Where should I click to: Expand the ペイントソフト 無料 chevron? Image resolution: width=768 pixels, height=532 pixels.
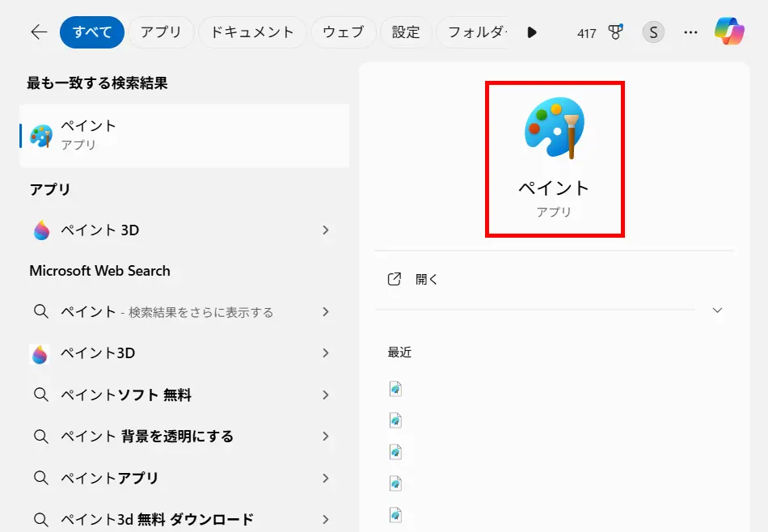coord(326,395)
